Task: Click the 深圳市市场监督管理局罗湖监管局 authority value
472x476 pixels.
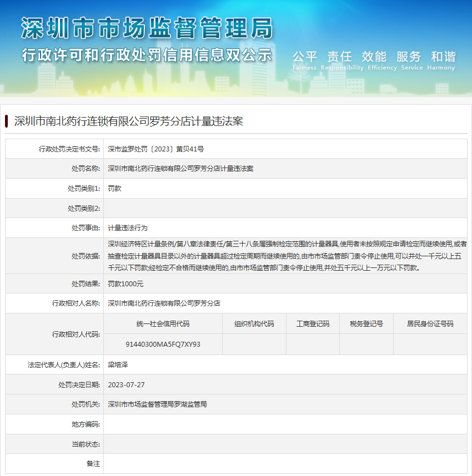Action: (x=157, y=404)
